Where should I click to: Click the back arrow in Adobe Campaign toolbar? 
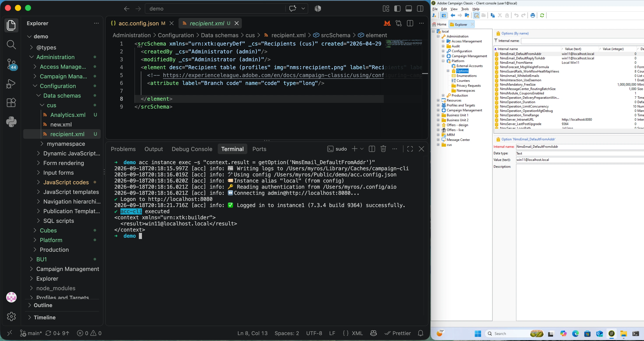coord(453,16)
